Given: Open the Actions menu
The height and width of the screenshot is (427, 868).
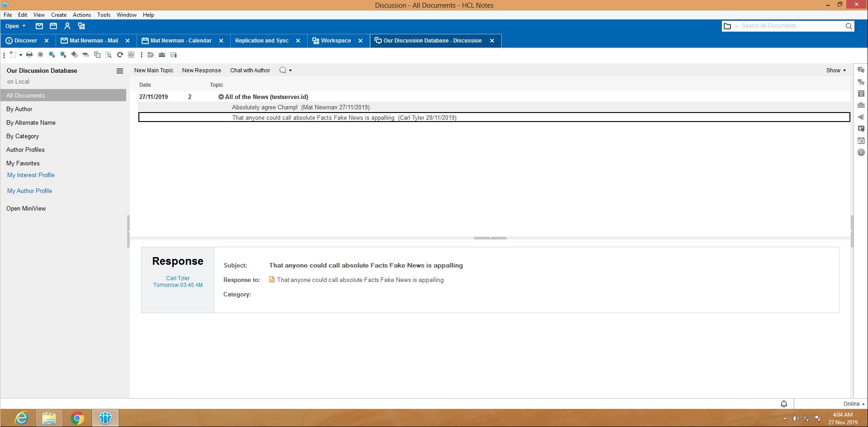Looking at the screenshot, I should click(82, 15).
